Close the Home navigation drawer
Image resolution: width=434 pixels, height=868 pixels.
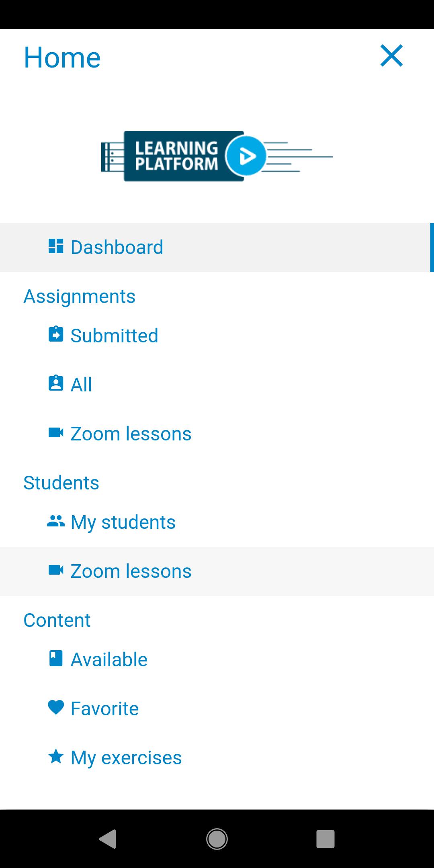click(x=391, y=56)
